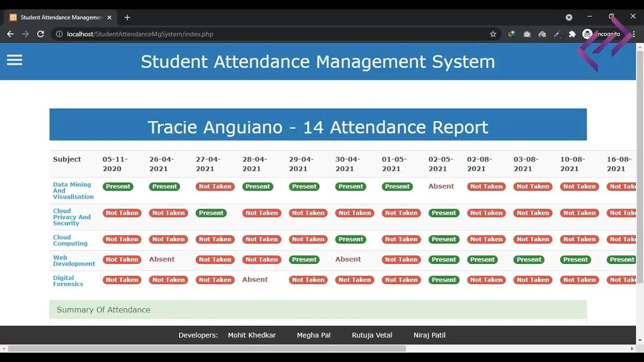Open the Digital Forensics subject link

click(x=68, y=281)
